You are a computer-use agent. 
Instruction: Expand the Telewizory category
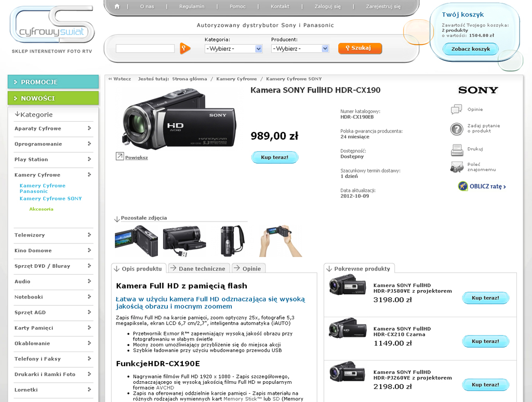pos(89,235)
